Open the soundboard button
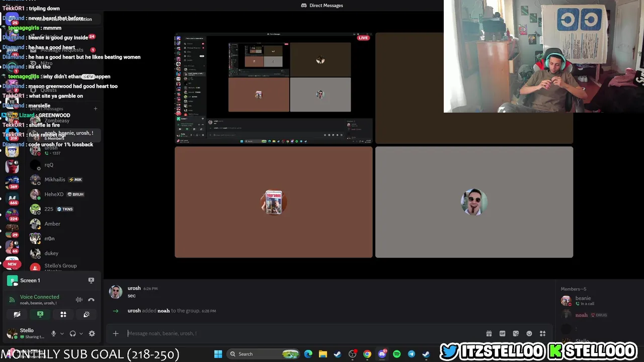 point(87,314)
